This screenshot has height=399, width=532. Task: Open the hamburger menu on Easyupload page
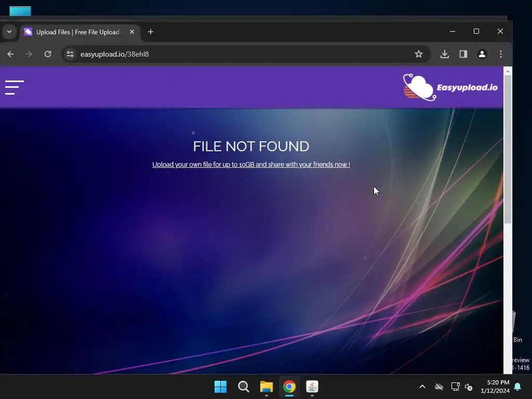[x=14, y=87]
